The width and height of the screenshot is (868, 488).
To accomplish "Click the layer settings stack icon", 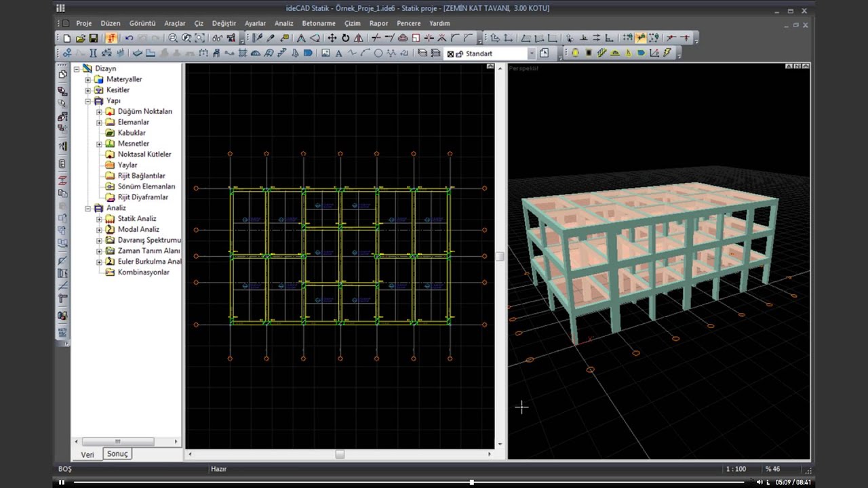I will pos(422,54).
